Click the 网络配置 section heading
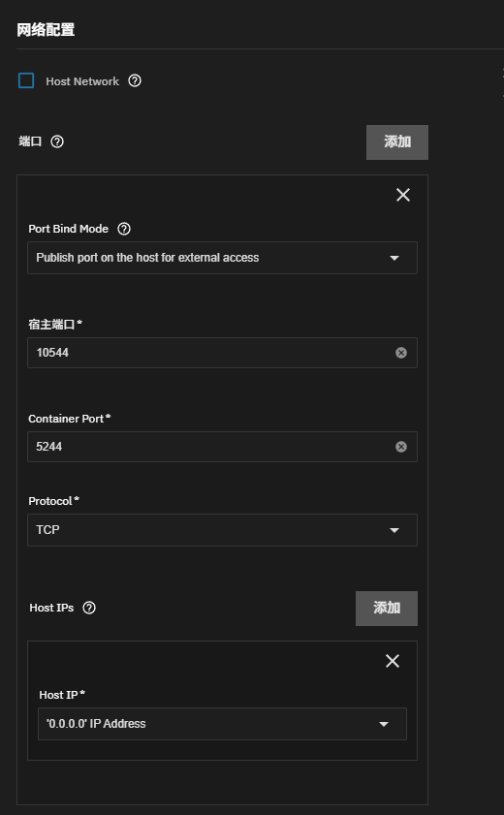 46,30
